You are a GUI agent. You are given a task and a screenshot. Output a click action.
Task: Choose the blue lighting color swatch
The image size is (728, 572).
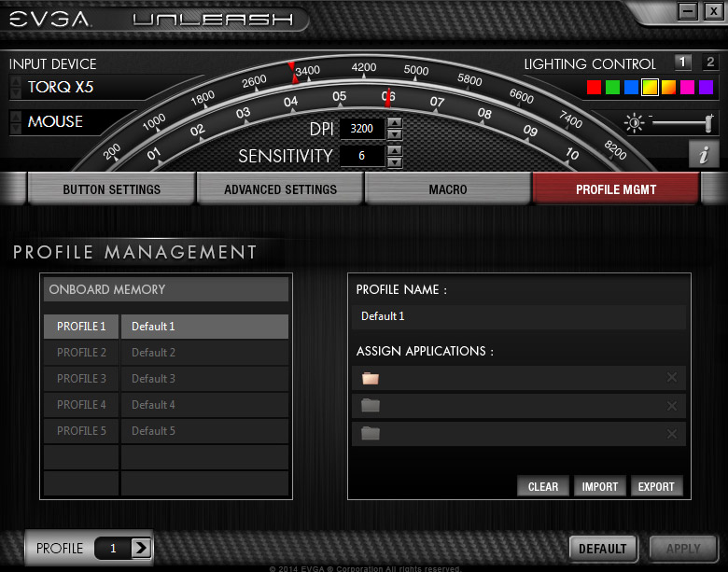(632, 88)
